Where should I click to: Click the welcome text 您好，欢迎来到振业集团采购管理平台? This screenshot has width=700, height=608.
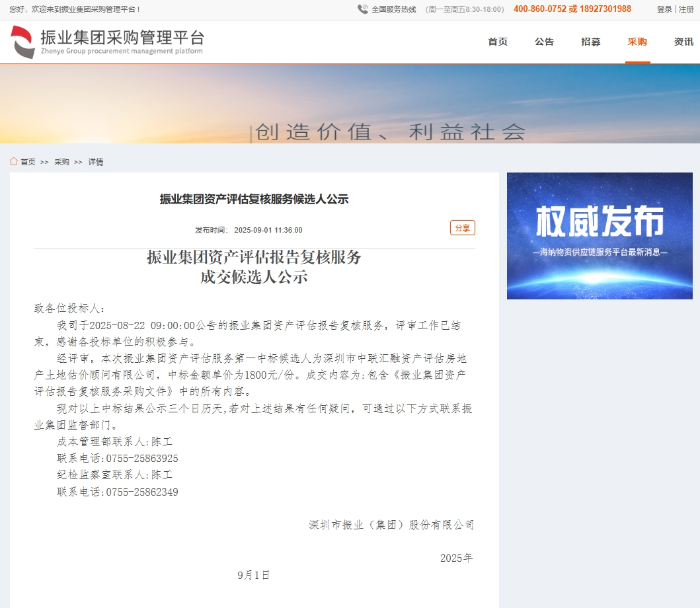(73, 9)
